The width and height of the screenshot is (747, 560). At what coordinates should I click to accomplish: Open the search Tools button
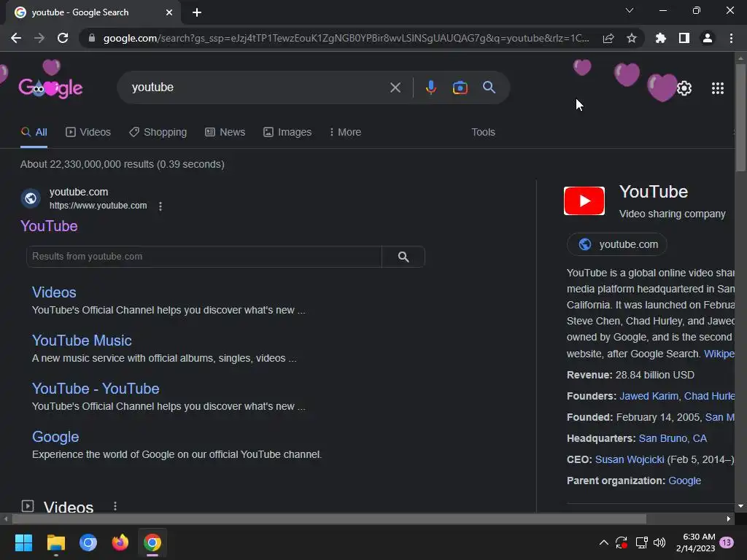point(483,133)
